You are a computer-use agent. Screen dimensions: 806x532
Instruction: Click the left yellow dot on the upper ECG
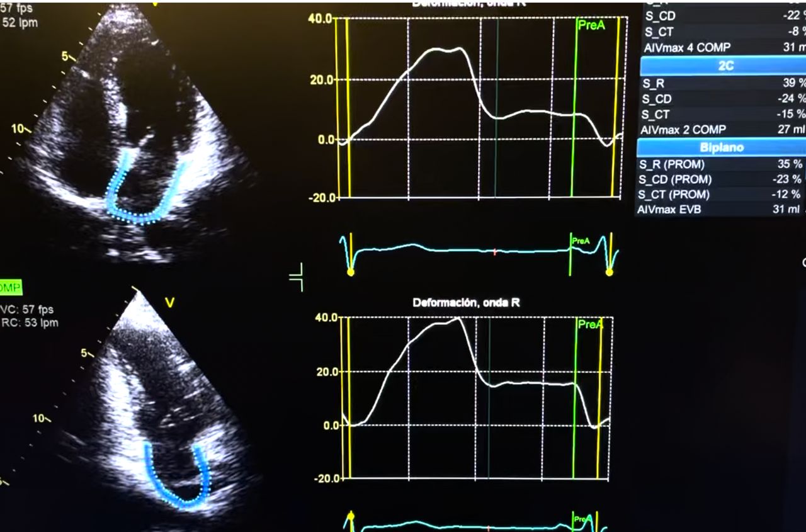[351, 272]
